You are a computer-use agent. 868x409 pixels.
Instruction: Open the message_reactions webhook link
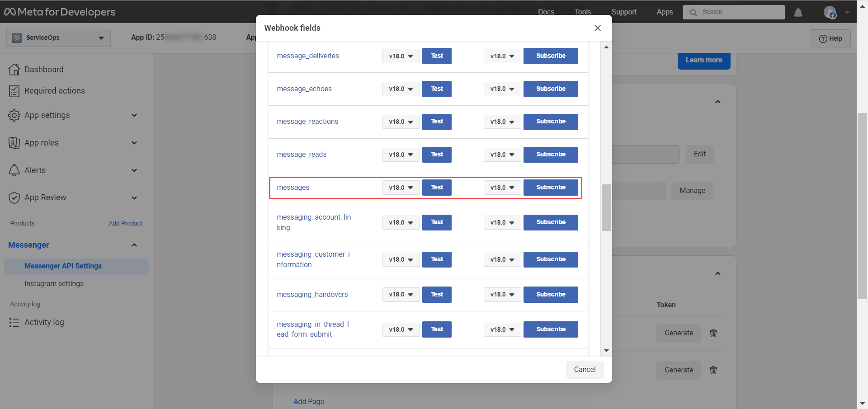pyautogui.click(x=307, y=121)
